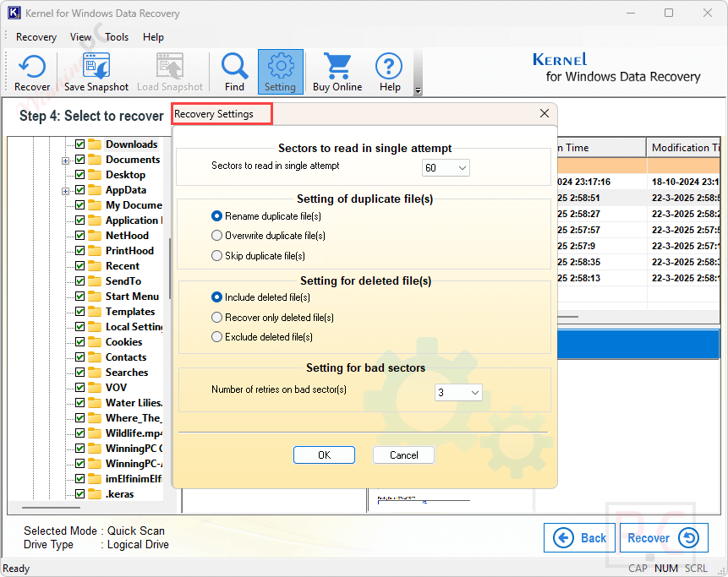The height and width of the screenshot is (577, 728).
Task: Open the View menu
Action: (81, 37)
